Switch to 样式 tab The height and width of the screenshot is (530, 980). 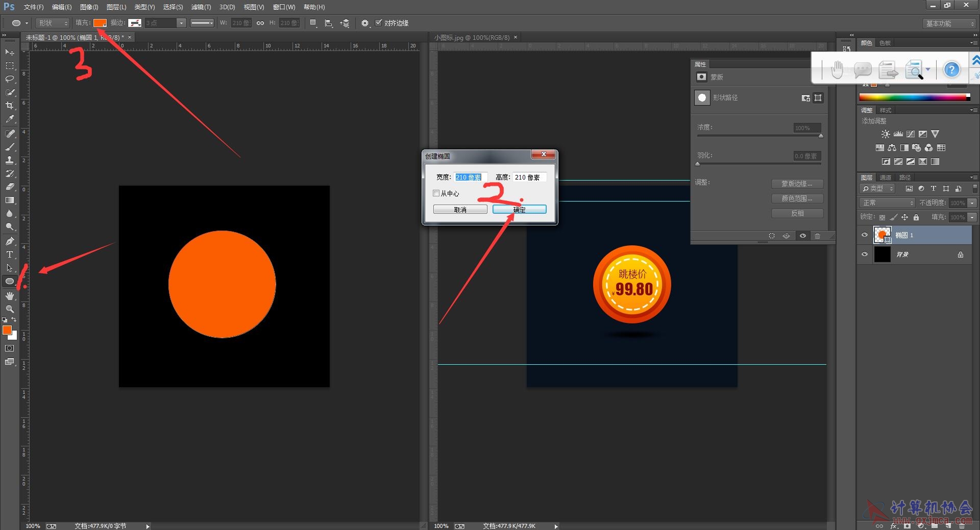click(886, 110)
